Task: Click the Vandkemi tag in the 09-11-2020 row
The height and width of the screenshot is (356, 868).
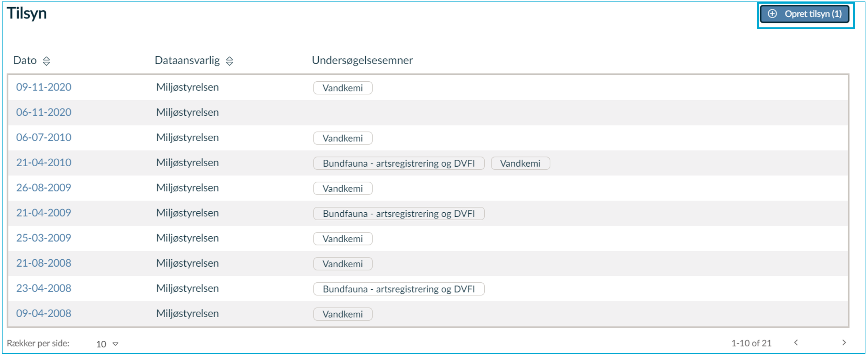Action: tap(343, 88)
